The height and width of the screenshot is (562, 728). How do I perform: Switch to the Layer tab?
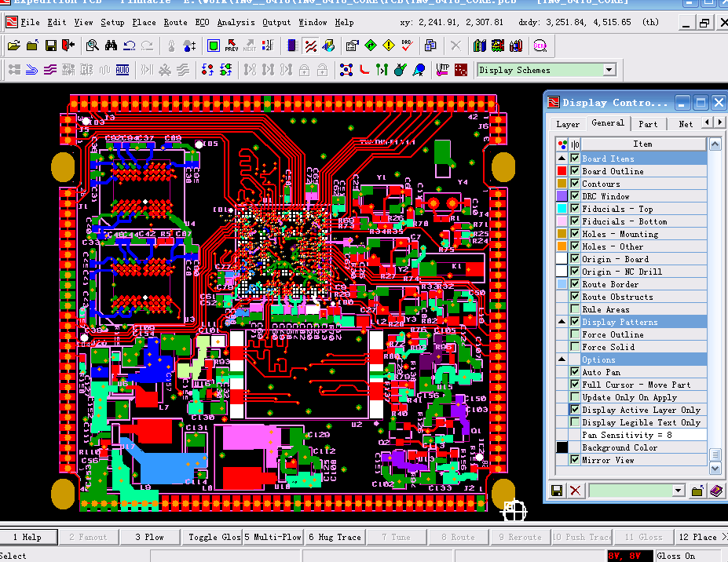point(567,124)
